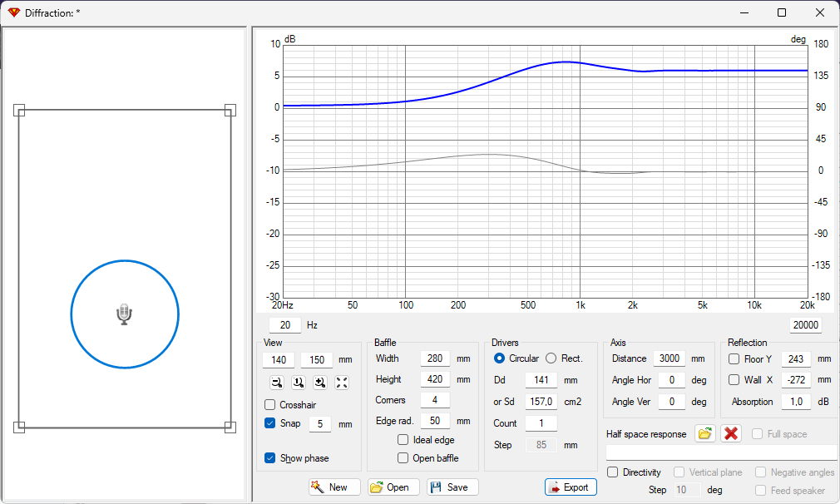Viewport: 840px width, 504px height.
Task: Enable Floor Y reflection
Action: coord(734,358)
